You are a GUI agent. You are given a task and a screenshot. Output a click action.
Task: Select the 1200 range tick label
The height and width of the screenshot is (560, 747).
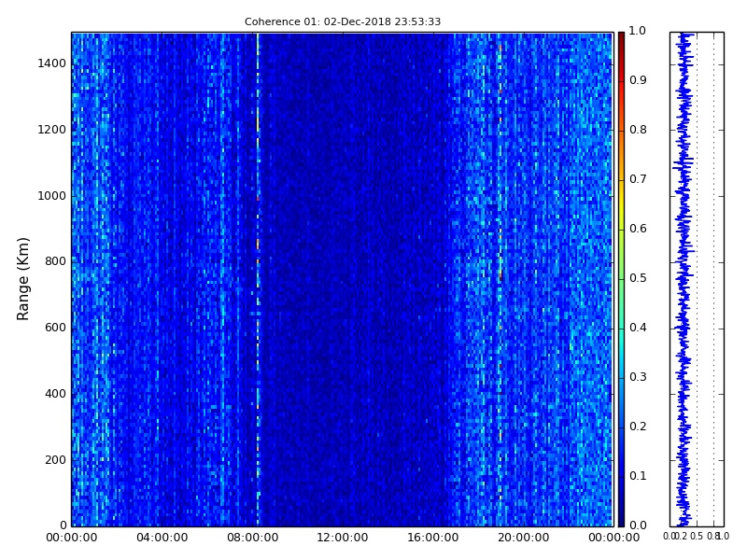pos(52,130)
